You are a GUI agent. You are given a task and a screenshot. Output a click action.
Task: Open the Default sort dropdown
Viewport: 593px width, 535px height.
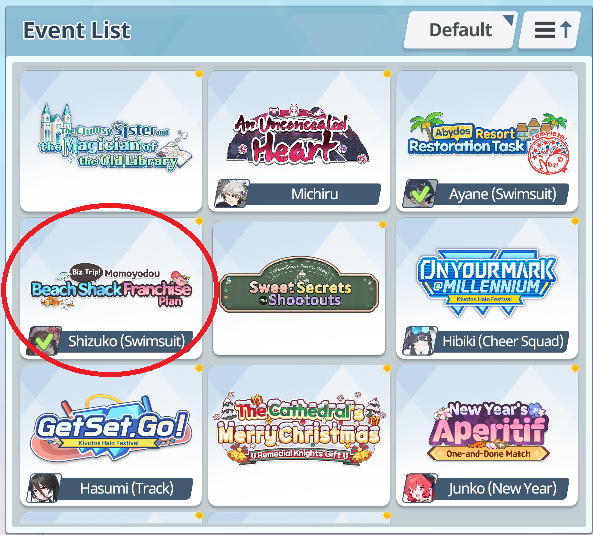click(x=460, y=30)
